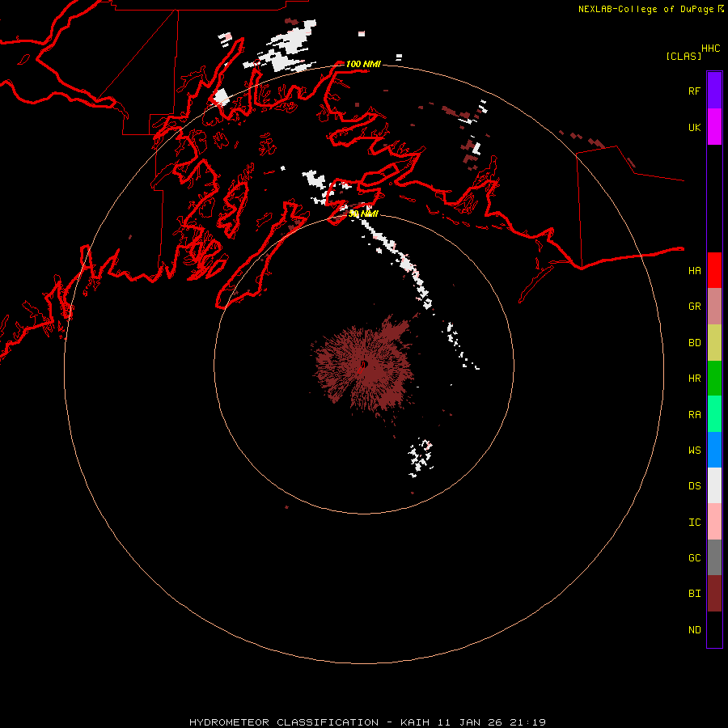728x728 pixels.
Task: Click the 'GR' legend label
Action: 694,307
